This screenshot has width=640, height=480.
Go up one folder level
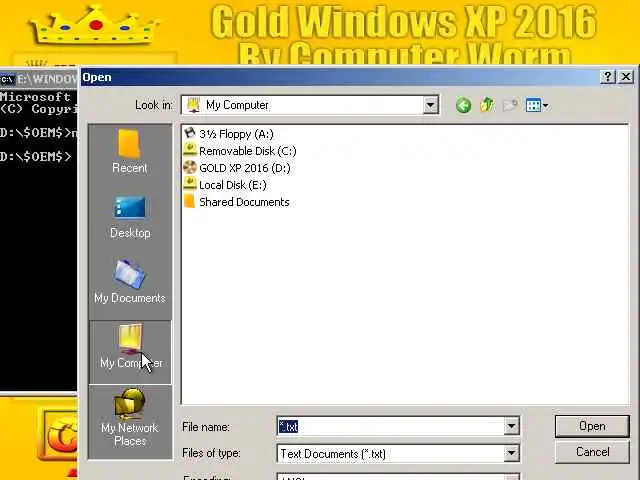tap(487, 105)
